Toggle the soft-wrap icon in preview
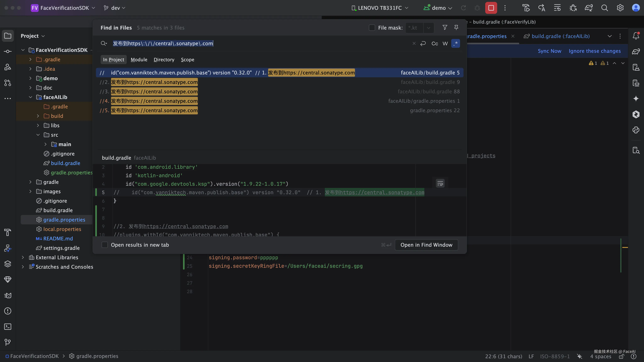The width and height of the screenshot is (644, 362). click(440, 184)
